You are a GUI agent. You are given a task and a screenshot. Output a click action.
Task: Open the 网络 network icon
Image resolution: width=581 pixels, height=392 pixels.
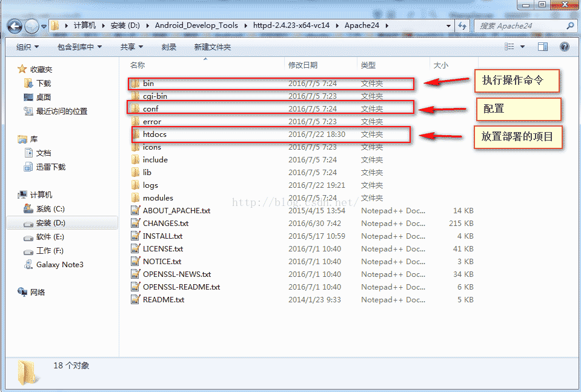point(22,292)
